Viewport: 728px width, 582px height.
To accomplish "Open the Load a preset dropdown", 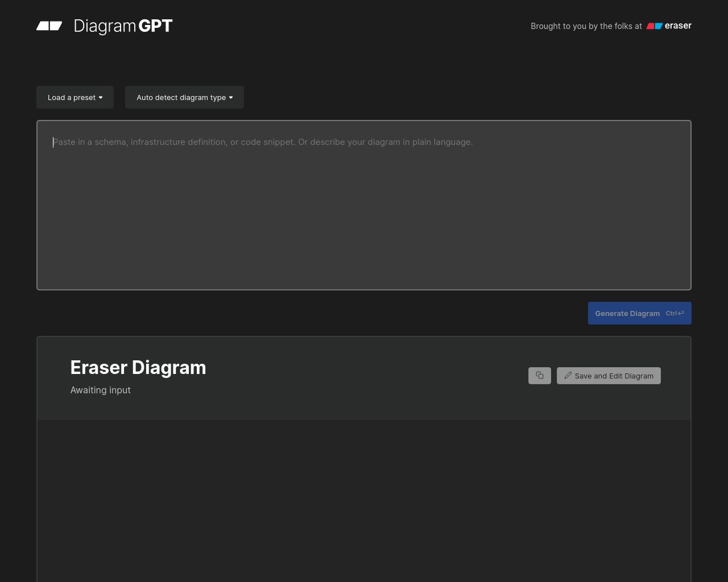I will tap(75, 97).
